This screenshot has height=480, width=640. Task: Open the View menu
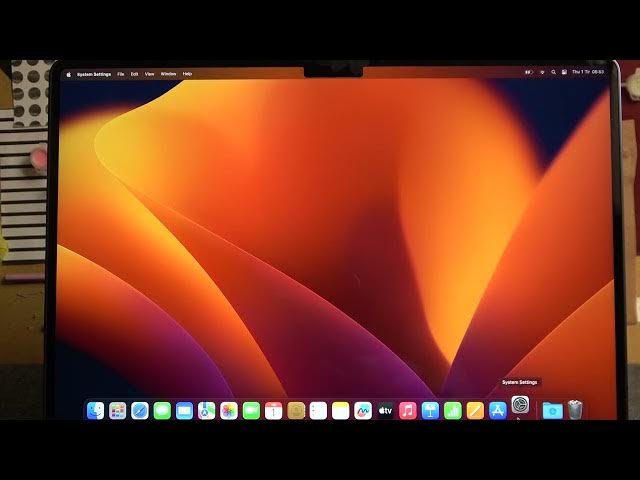[x=149, y=74]
